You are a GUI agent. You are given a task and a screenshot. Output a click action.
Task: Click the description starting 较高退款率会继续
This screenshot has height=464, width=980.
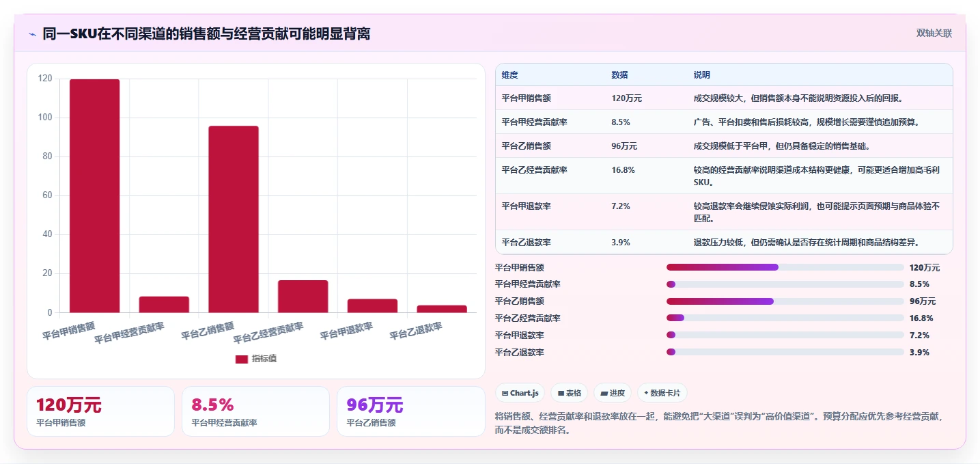point(817,213)
